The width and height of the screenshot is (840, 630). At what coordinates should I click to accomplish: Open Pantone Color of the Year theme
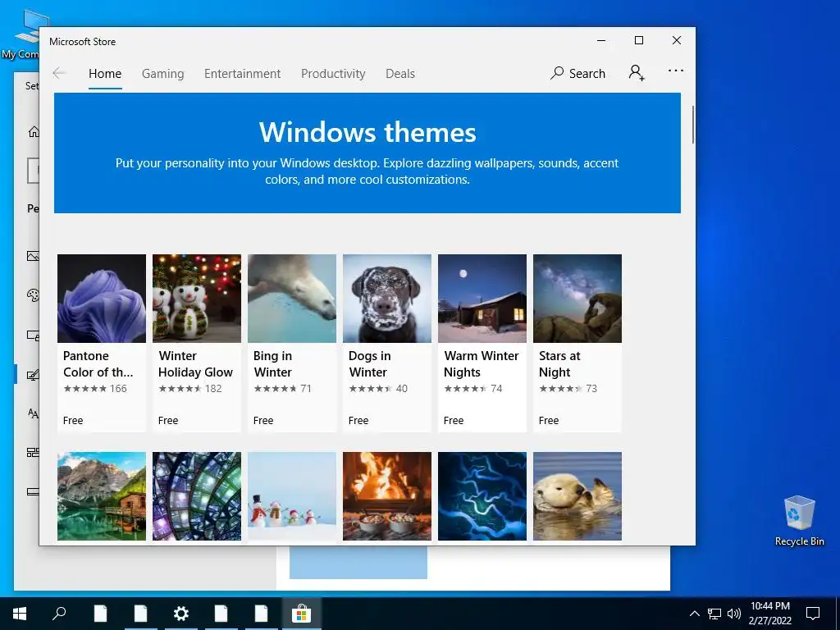101,342
